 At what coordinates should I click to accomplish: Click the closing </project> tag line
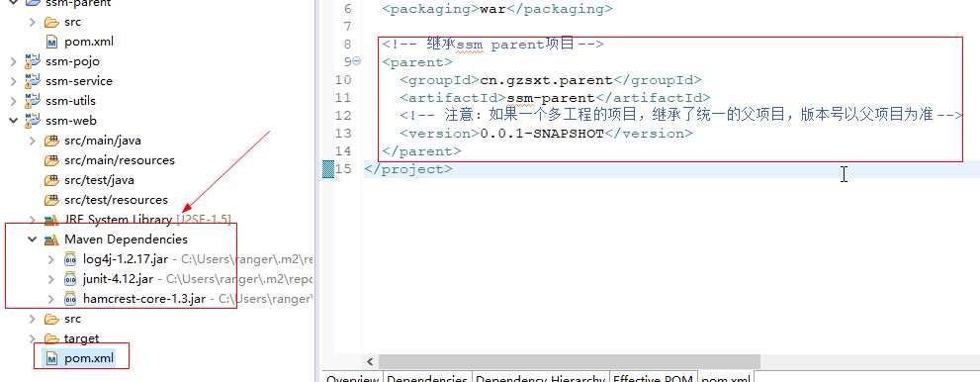pos(407,169)
